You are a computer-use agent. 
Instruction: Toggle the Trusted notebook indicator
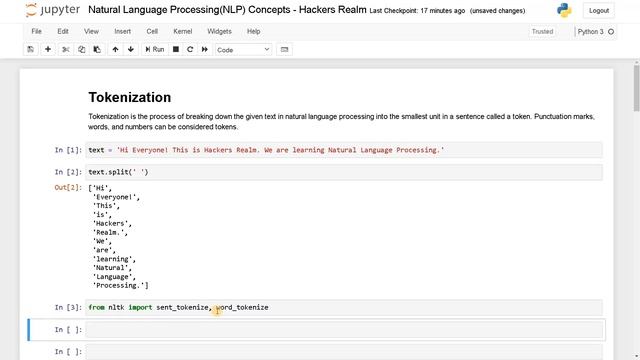click(542, 31)
